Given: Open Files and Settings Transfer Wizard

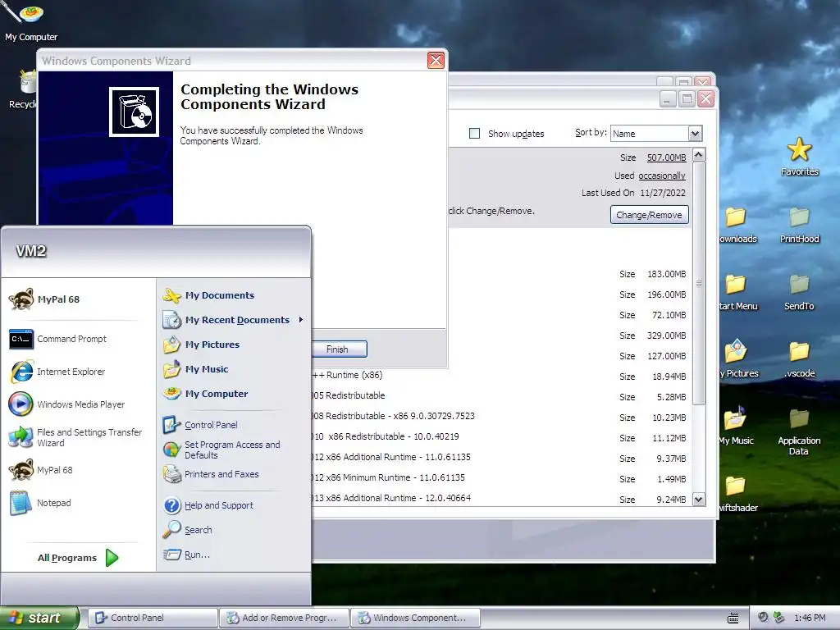Looking at the screenshot, I should (x=75, y=438).
